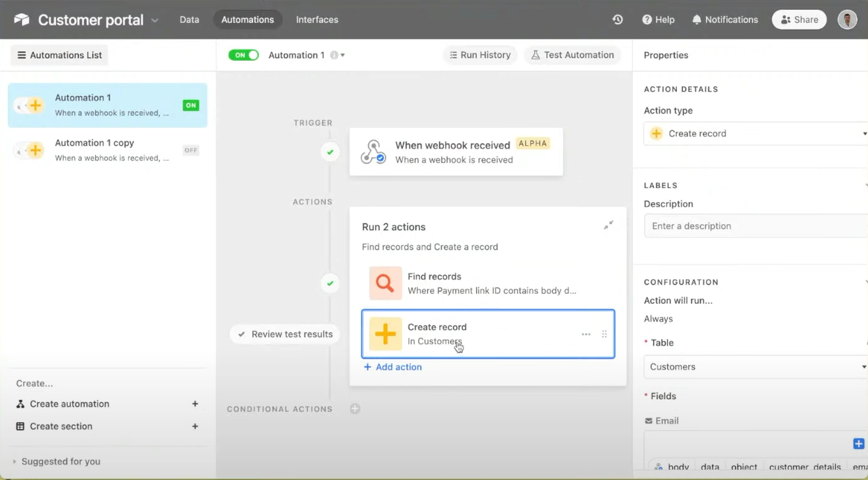Click the webhook trigger icon
This screenshot has width=868, height=480.
coord(373,152)
